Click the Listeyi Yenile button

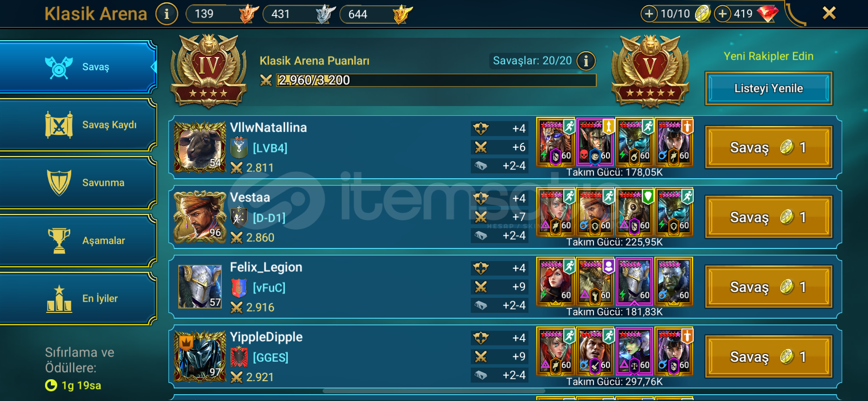(x=769, y=89)
